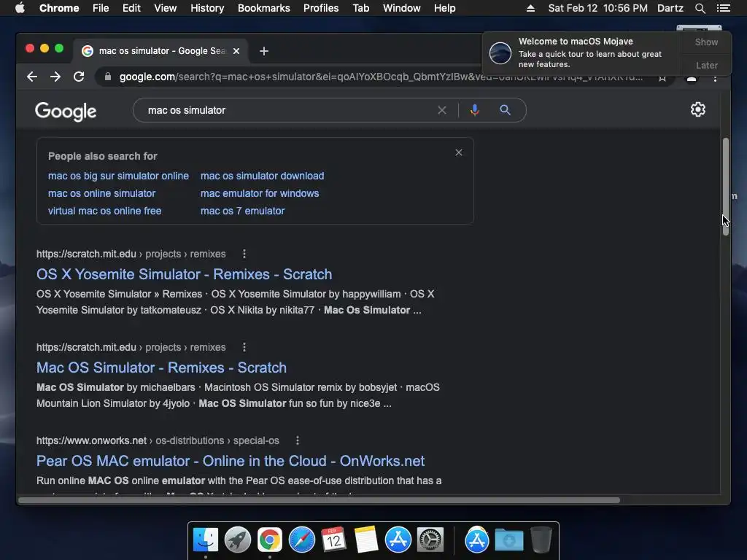Open App Store in the Dock
Image resolution: width=747 pixels, height=560 pixels.
click(x=398, y=540)
